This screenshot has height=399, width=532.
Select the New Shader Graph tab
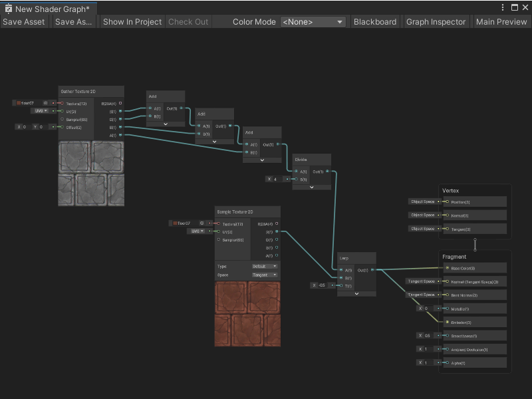[47, 7]
